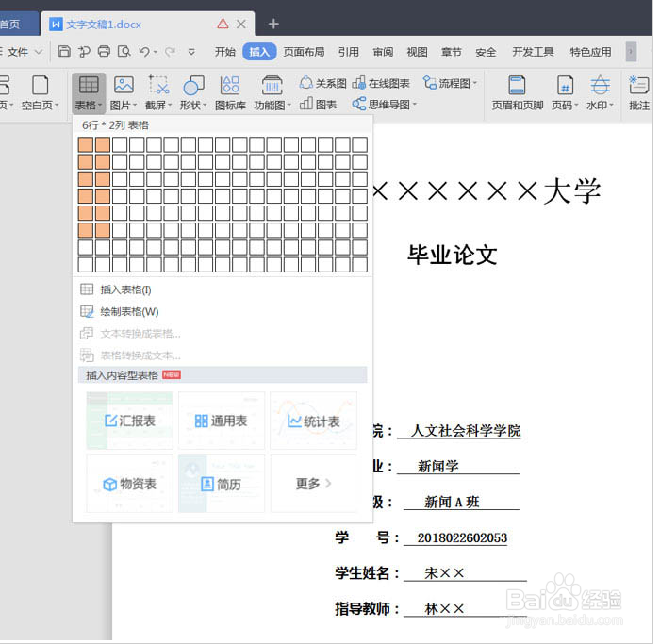Image resolution: width=660 pixels, height=644 pixels.
Task: Click the warning triangle on document tab
Action: coord(223,24)
